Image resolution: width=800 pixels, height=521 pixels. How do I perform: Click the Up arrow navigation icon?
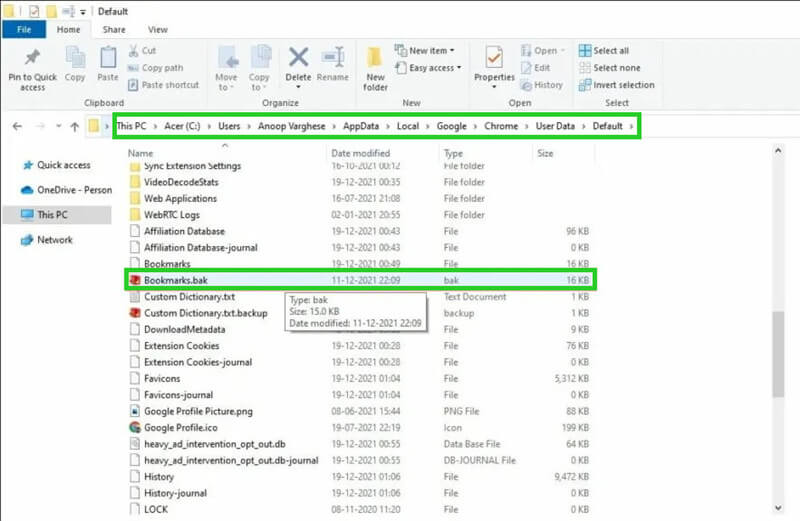click(x=74, y=127)
